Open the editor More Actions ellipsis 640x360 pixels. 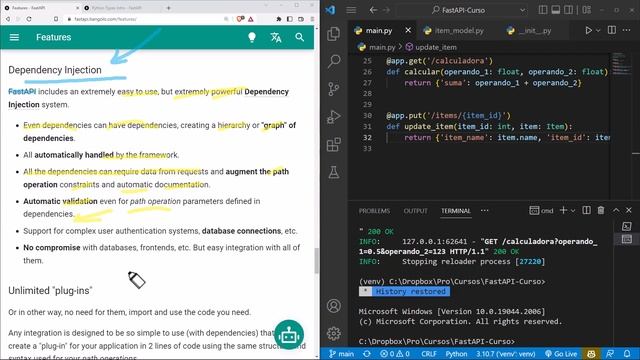tap(627, 30)
